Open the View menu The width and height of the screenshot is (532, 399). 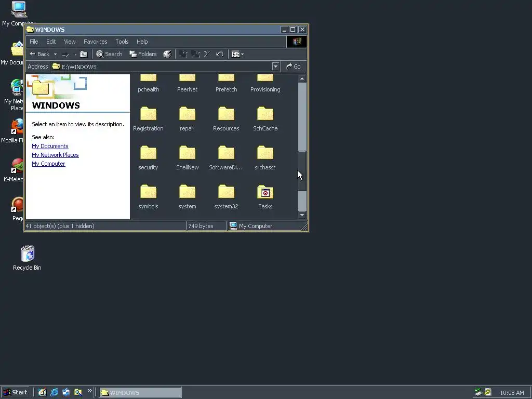pos(70,42)
